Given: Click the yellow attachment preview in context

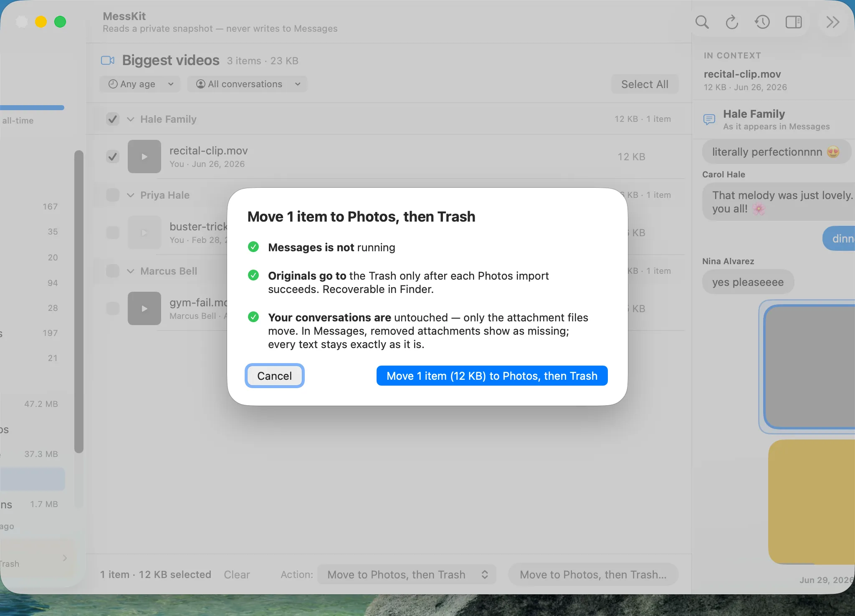Looking at the screenshot, I should pos(812,502).
